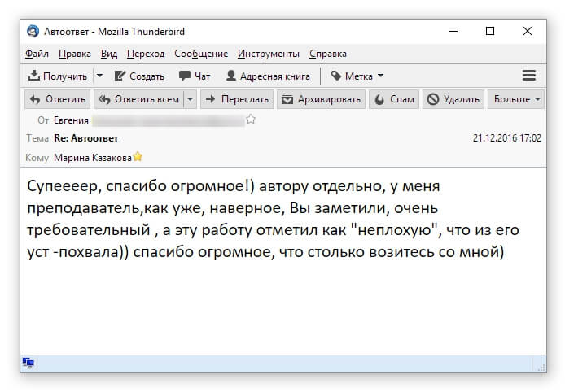Maximize the Thunderbird window
The height and width of the screenshot is (392, 565).
click(490, 32)
